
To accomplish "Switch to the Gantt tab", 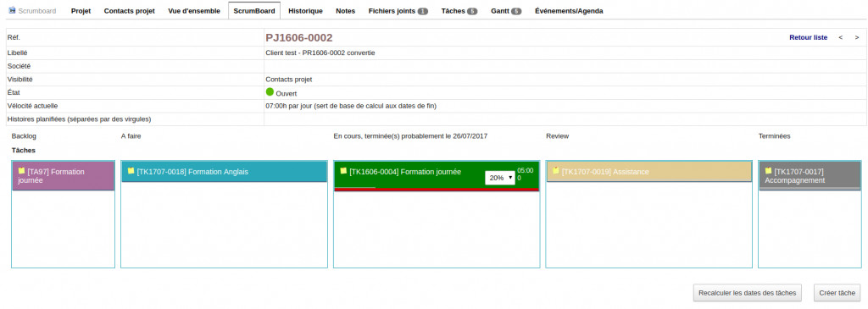I will click(506, 10).
